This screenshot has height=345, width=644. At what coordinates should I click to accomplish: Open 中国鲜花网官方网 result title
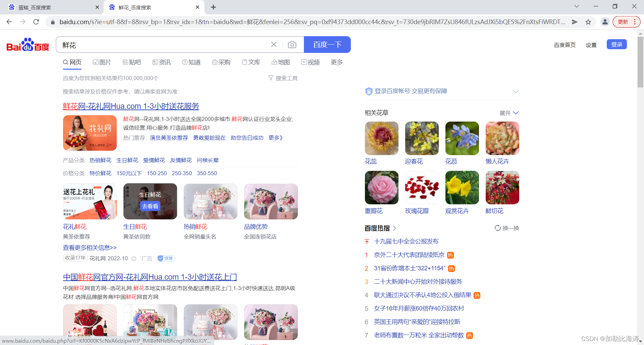pos(150,277)
